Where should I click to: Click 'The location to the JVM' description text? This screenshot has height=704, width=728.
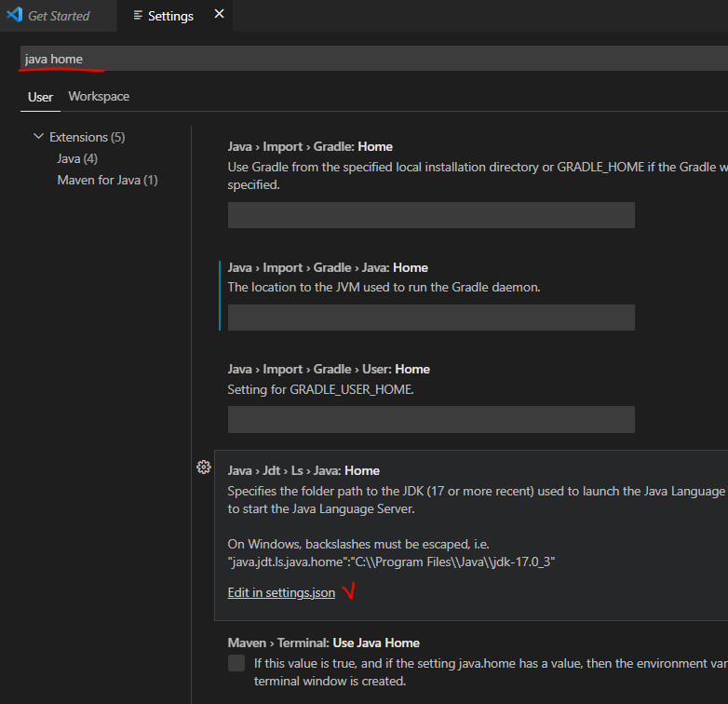[384, 288]
